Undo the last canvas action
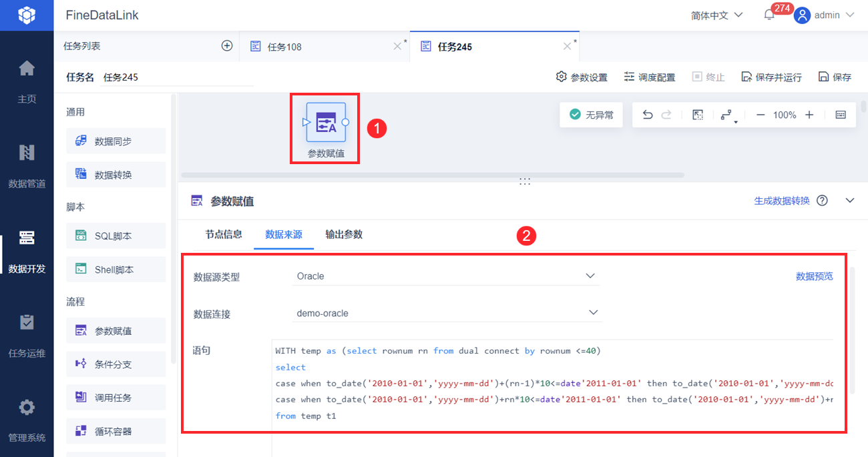The width and height of the screenshot is (868, 457). [x=647, y=115]
